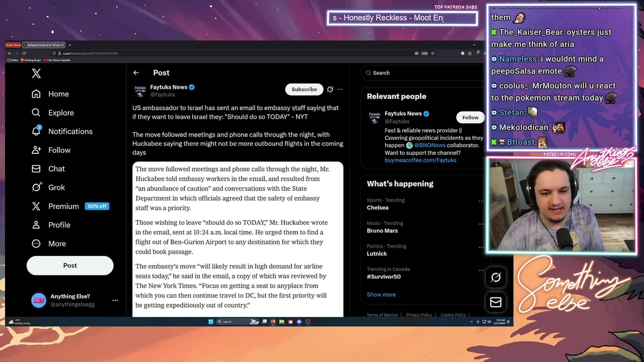Click the white Post compose button
Image resolution: width=644 pixels, height=362 pixels.
point(70,265)
